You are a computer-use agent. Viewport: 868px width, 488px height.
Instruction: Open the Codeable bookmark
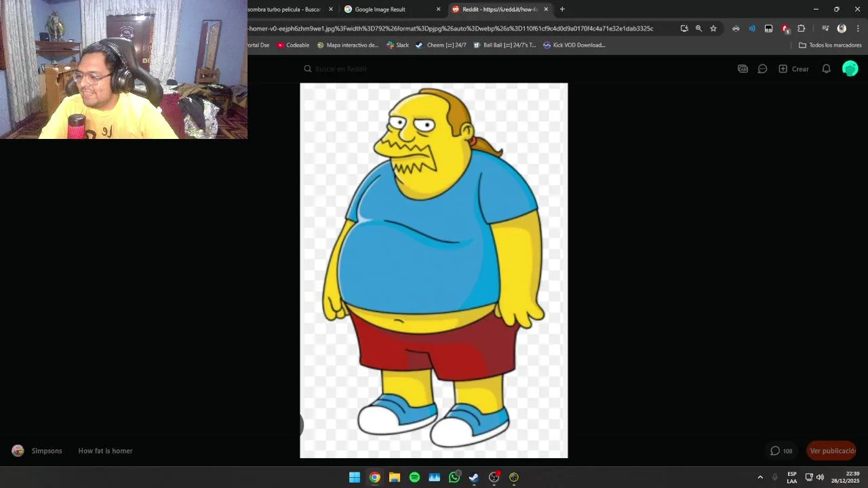293,45
